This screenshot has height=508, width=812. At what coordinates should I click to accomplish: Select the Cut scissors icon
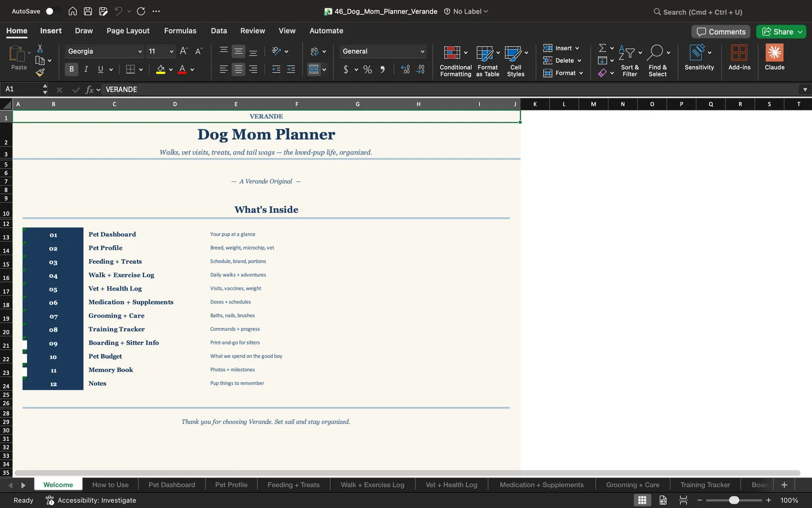(x=40, y=48)
